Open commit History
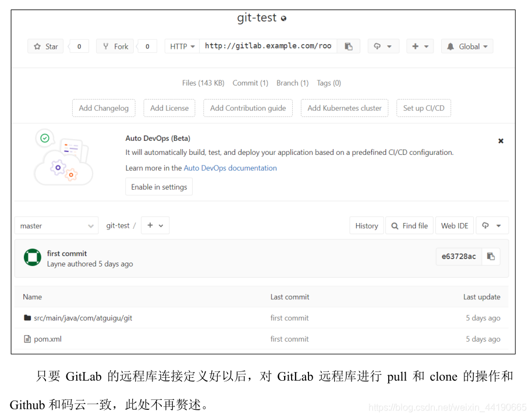The image size is (532, 418). click(x=367, y=226)
